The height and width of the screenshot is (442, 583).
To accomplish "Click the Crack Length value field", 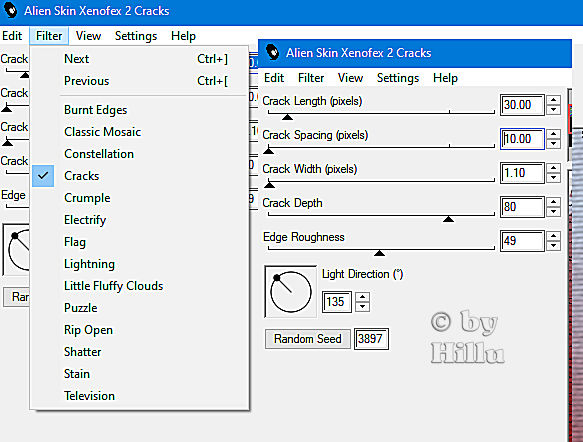I will tap(522, 105).
